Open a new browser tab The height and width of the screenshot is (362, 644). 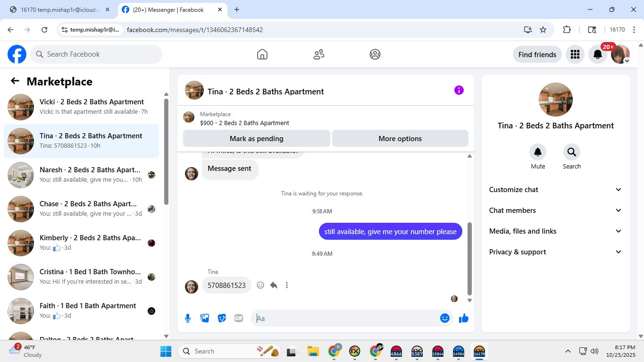point(237,9)
